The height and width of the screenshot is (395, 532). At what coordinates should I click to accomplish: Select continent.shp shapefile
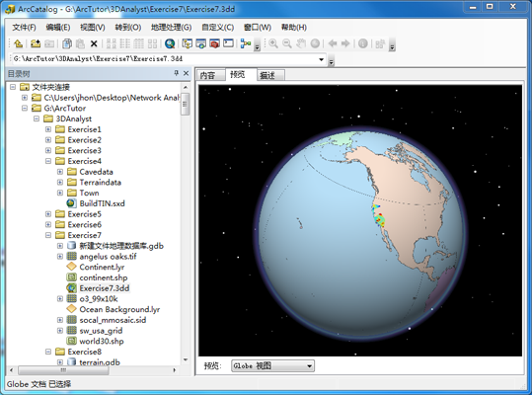[104, 277]
